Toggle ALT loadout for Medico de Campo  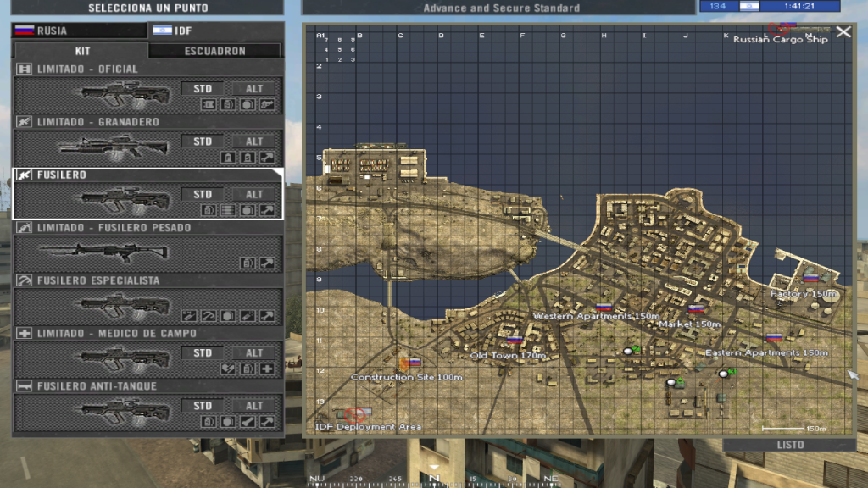coord(254,353)
